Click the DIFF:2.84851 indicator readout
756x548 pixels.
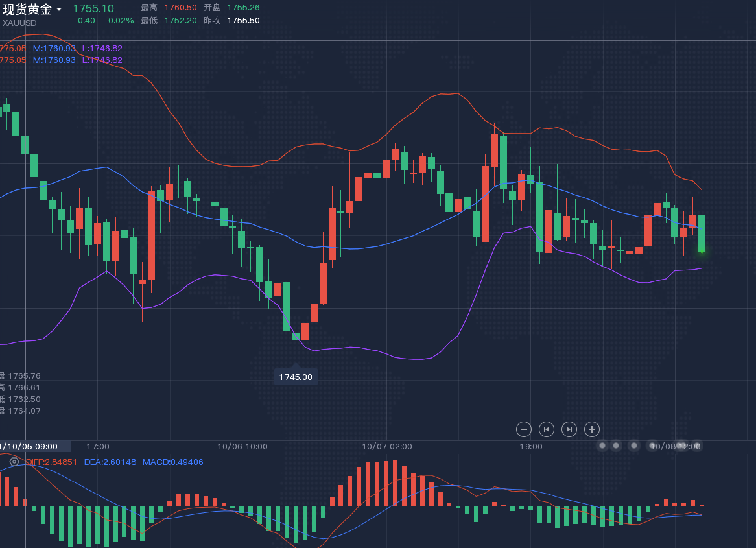tap(52, 462)
